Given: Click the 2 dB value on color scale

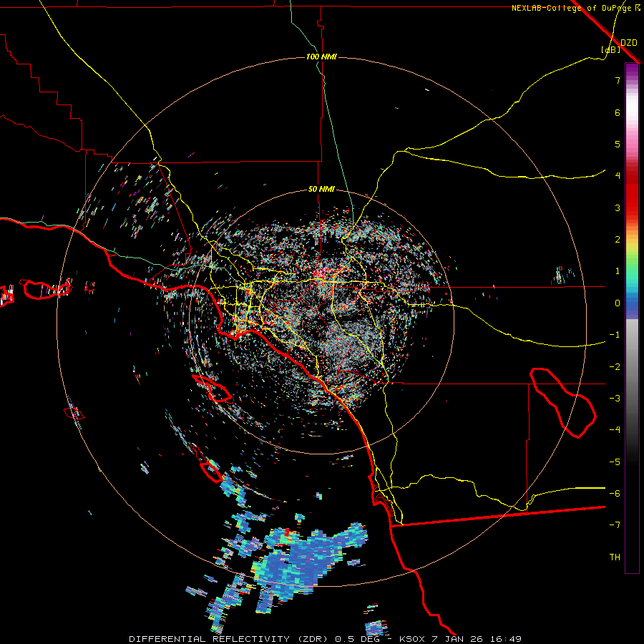Looking at the screenshot, I should [618, 240].
